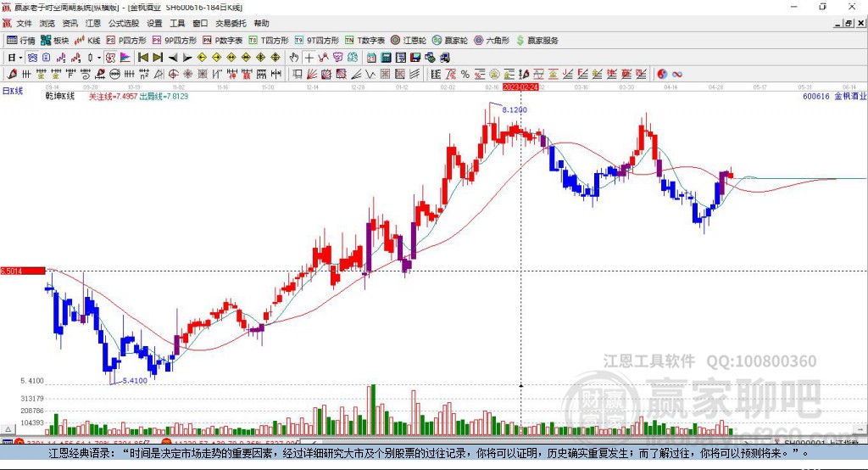Expand the candlestick style dropdown arrow

click(x=99, y=58)
